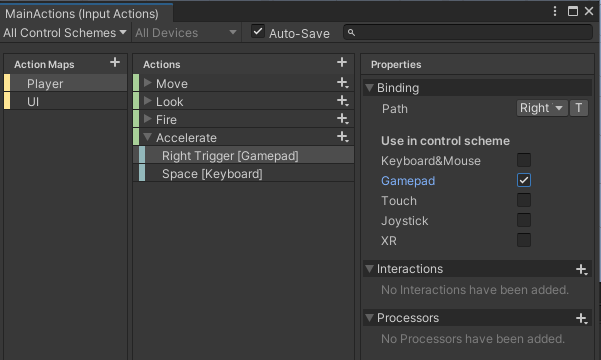This screenshot has height=360, width=601.
Task: Add a new Interaction
Action: point(581,270)
